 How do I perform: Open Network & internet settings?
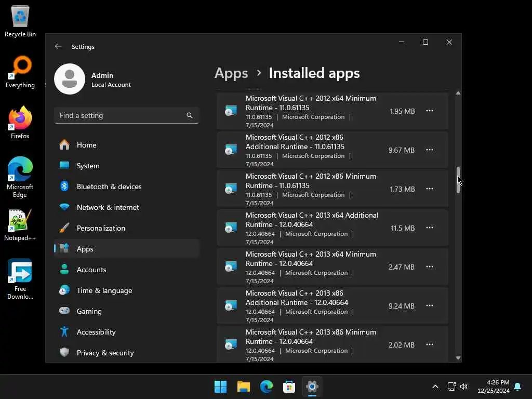coord(126,207)
